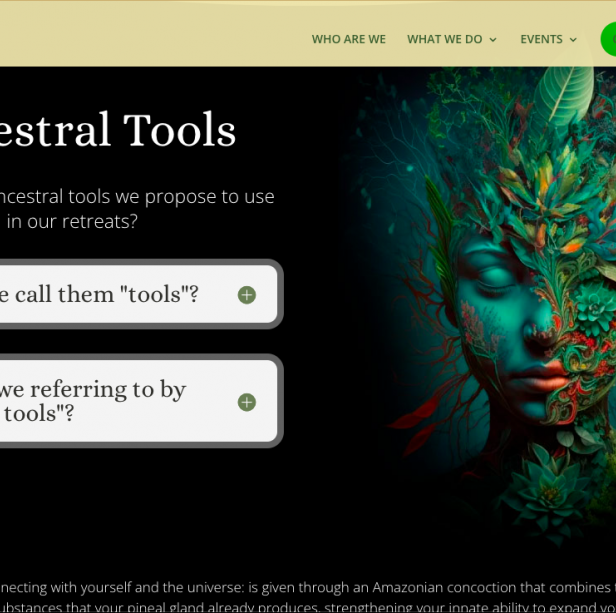Click the plus icon on 'referring to by tools' question
The height and width of the screenshot is (613, 616).
pyautogui.click(x=247, y=402)
